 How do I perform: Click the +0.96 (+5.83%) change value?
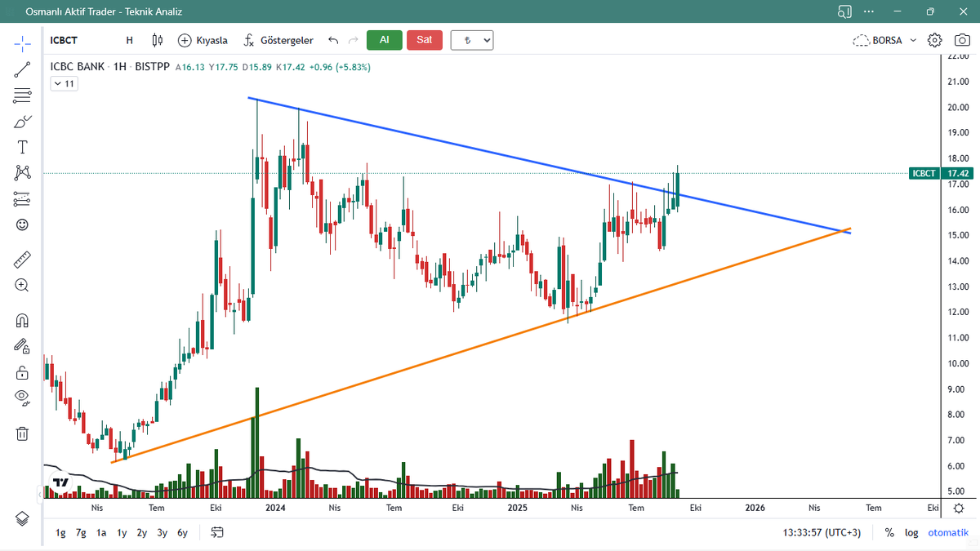340,67
